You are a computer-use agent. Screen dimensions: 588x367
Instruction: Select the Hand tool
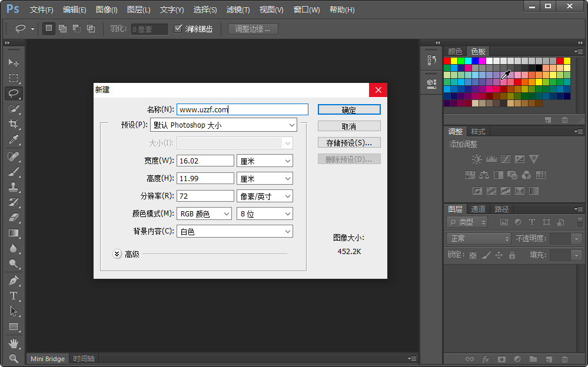pyautogui.click(x=14, y=343)
